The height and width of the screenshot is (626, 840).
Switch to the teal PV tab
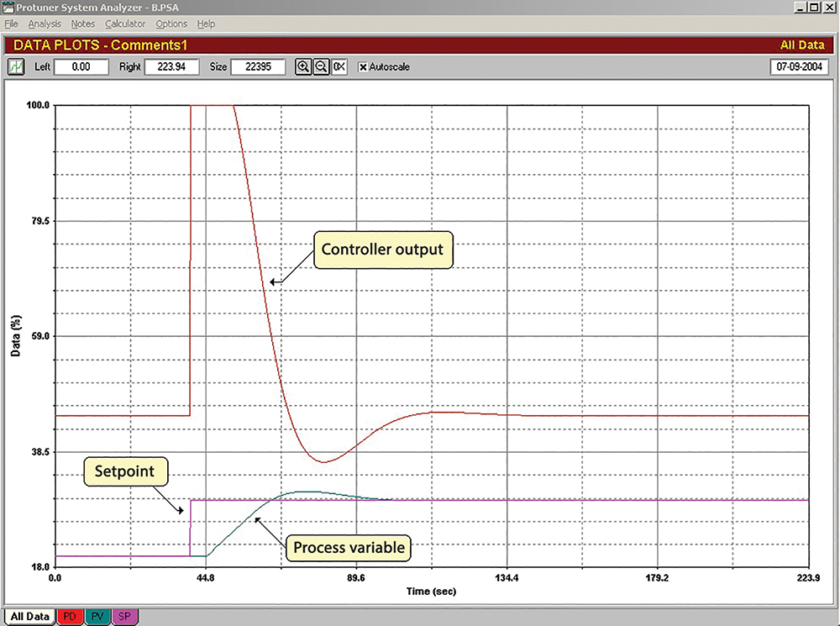click(x=97, y=617)
